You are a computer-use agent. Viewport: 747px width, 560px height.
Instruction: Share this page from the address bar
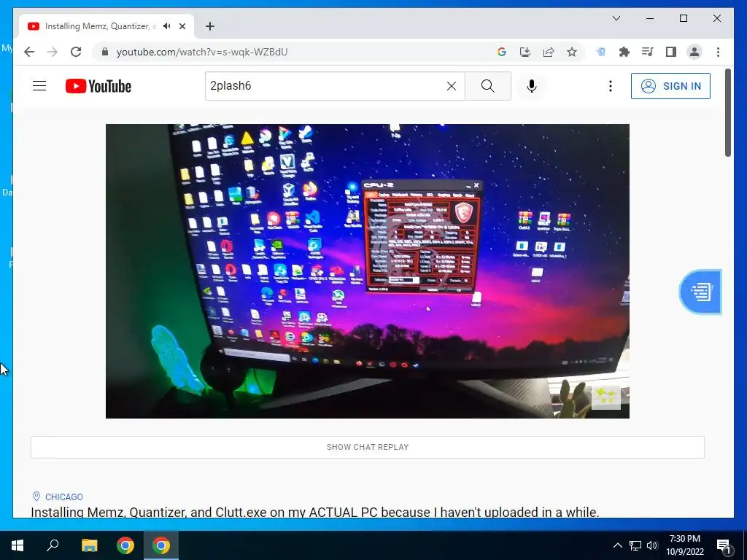click(x=549, y=52)
